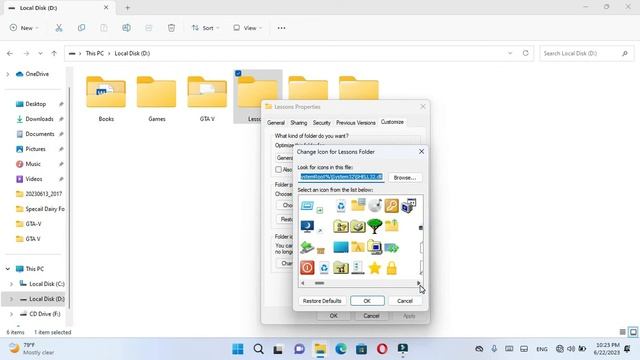Viewport: 640px width, 360px height.
Task: Pick the golden key icon
Action: pos(391,205)
